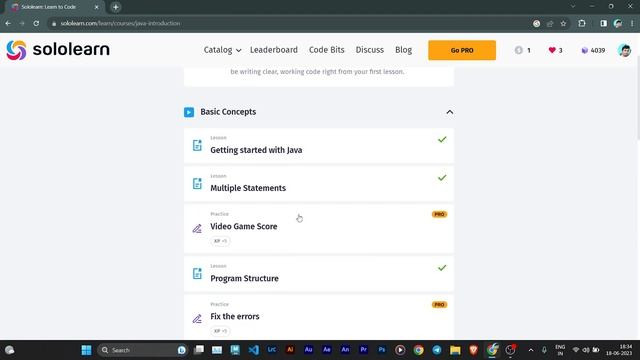
Task: Click the address bar URL
Action: (120, 23)
